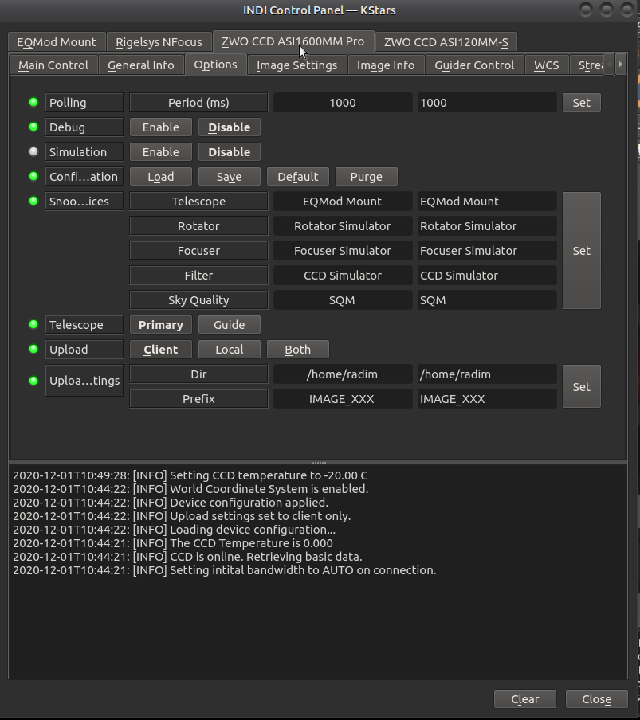Switch to the EQMod Mount device tab
The height and width of the screenshot is (720, 640).
[57, 42]
